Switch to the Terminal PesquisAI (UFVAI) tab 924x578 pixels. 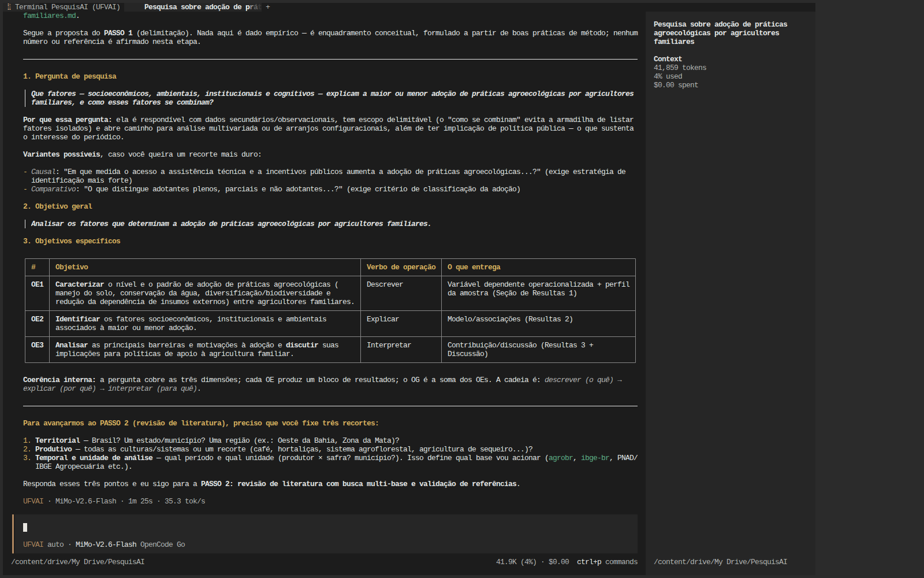[68, 7]
